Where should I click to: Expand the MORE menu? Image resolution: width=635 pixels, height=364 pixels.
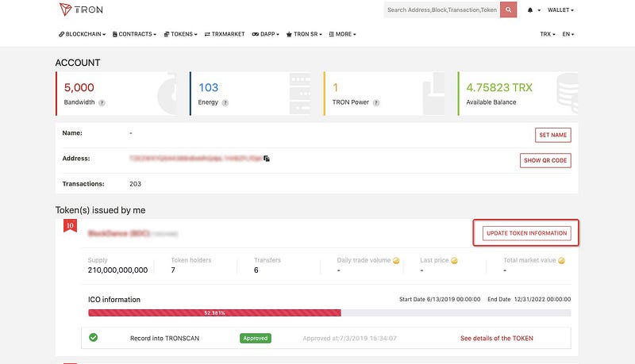343,34
